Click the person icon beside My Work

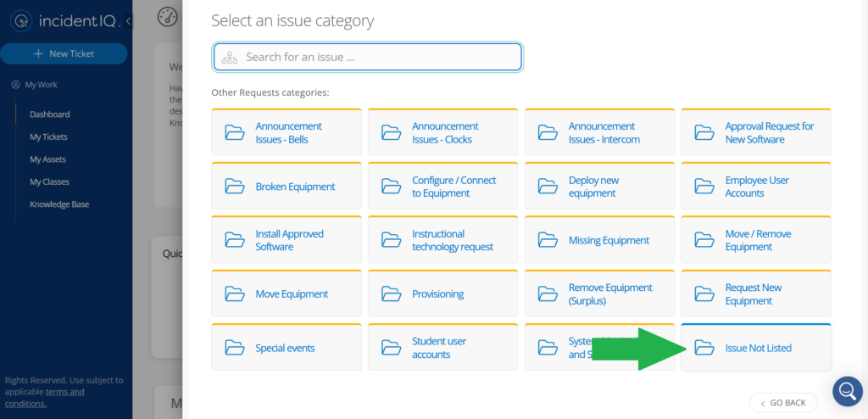tap(15, 85)
